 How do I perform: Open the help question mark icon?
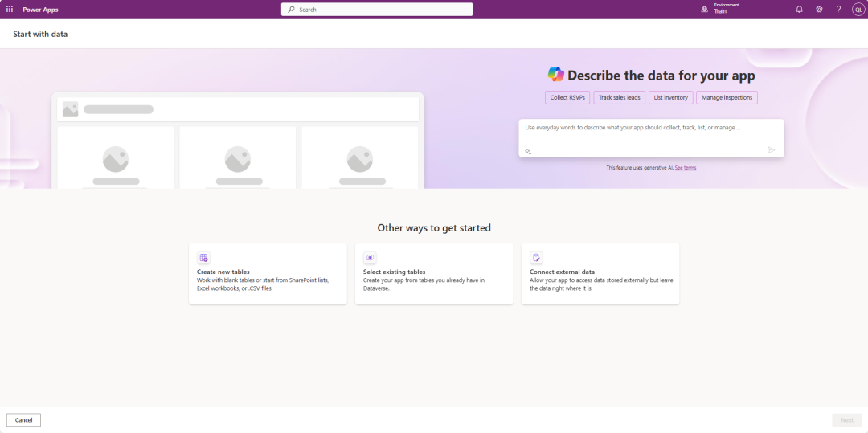[838, 10]
